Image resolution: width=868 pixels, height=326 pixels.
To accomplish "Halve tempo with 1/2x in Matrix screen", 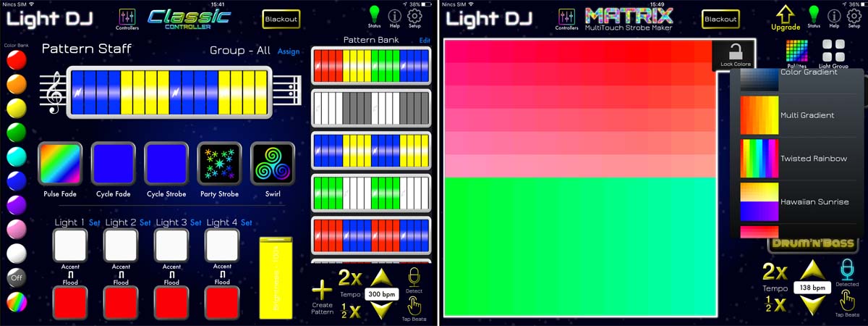I will [775, 304].
